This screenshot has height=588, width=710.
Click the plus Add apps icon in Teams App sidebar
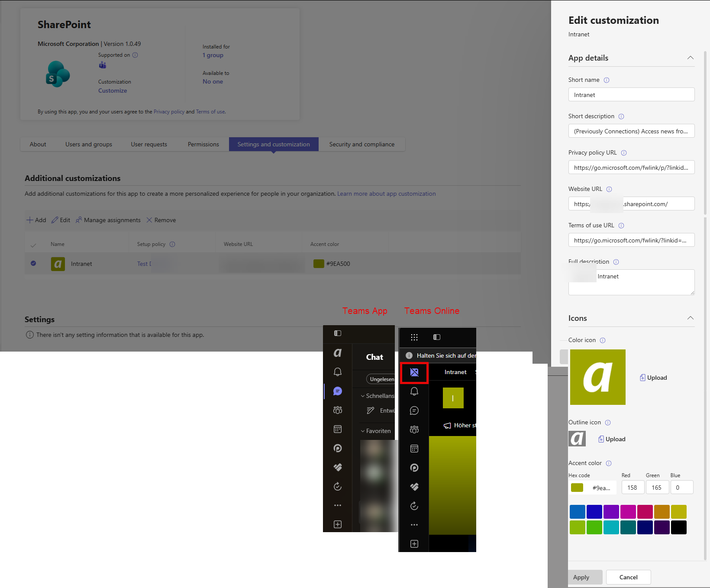click(x=338, y=524)
